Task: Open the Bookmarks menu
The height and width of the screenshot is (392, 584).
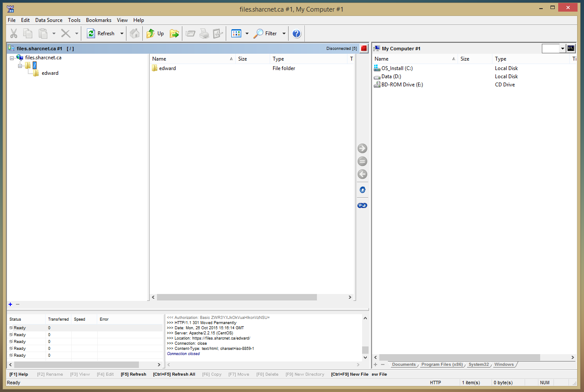Action: tap(98, 20)
